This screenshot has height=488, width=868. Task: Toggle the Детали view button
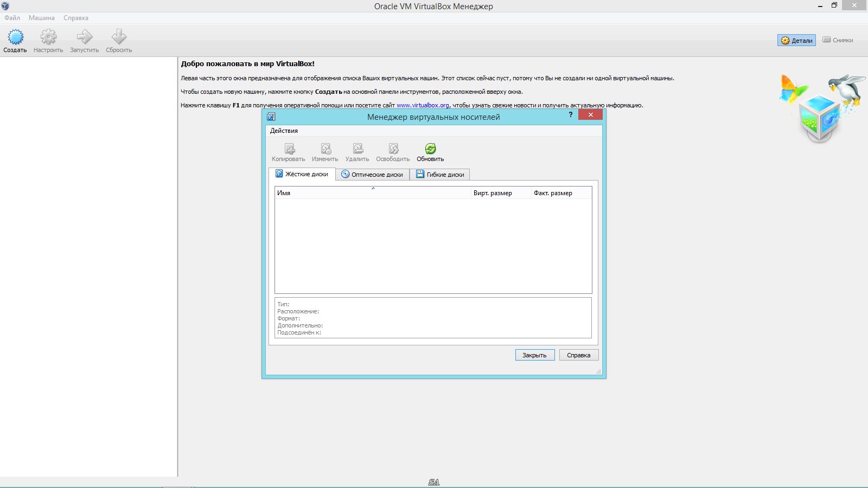tap(796, 40)
